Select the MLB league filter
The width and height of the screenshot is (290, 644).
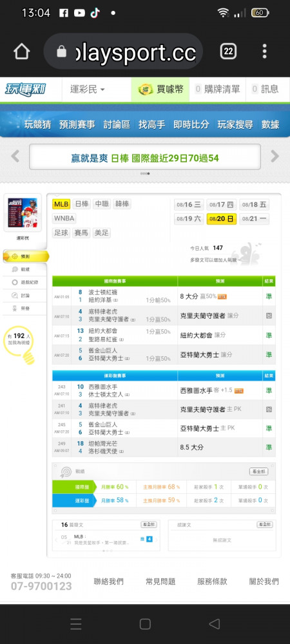[x=62, y=204]
